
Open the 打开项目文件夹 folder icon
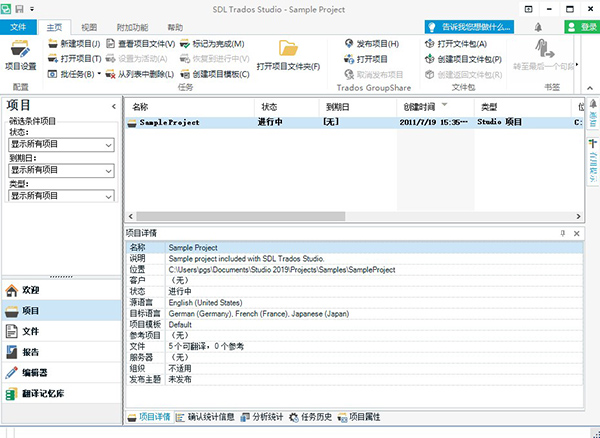[288, 54]
